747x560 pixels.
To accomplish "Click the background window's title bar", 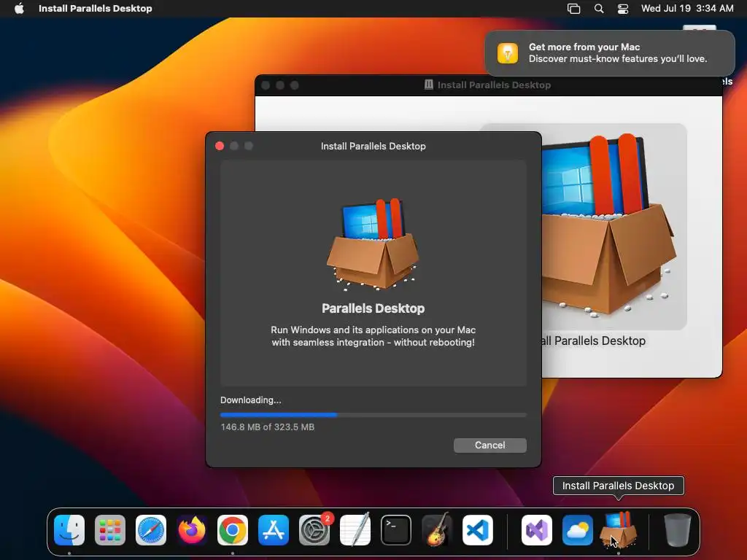I will pyautogui.click(x=488, y=85).
